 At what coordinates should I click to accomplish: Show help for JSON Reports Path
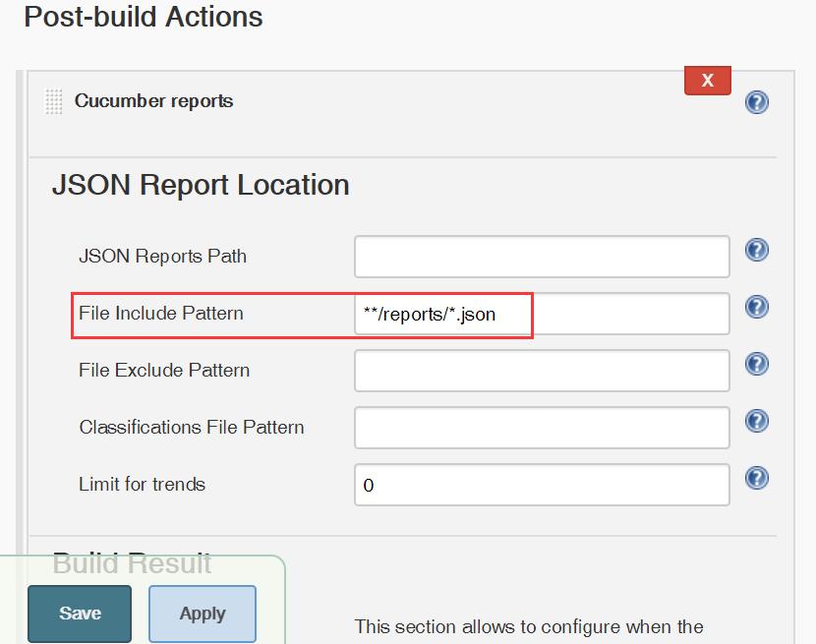[x=756, y=250]
